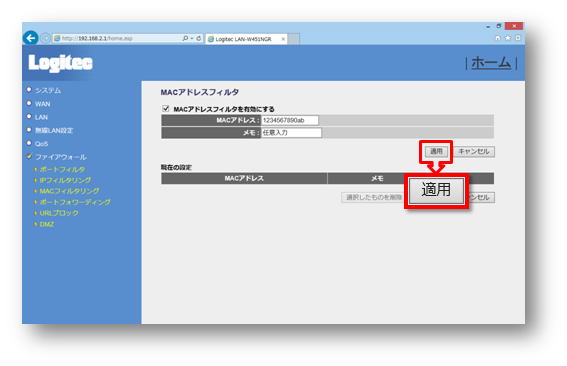Click the MACアドレス table column header
567x366 pixels.
244,178
